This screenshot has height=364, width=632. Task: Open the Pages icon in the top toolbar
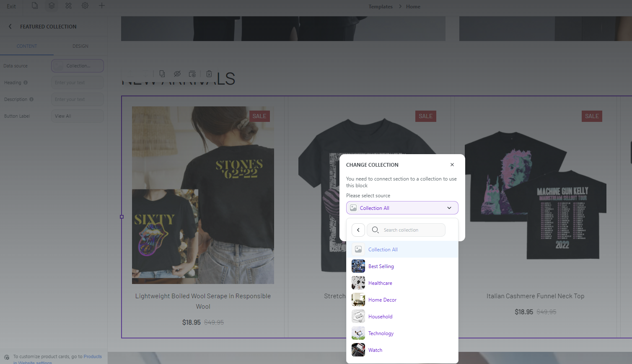35,6
